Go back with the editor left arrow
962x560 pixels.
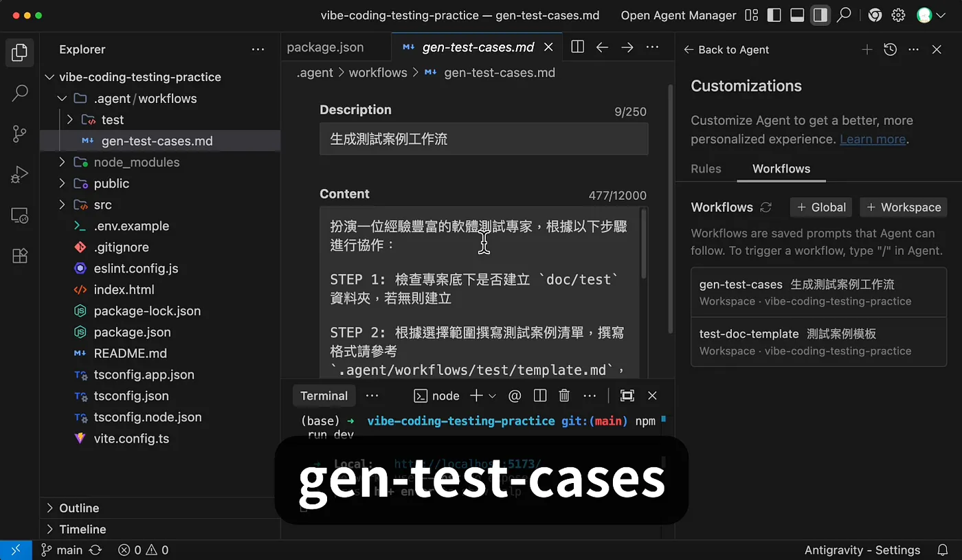pos(603,47)
